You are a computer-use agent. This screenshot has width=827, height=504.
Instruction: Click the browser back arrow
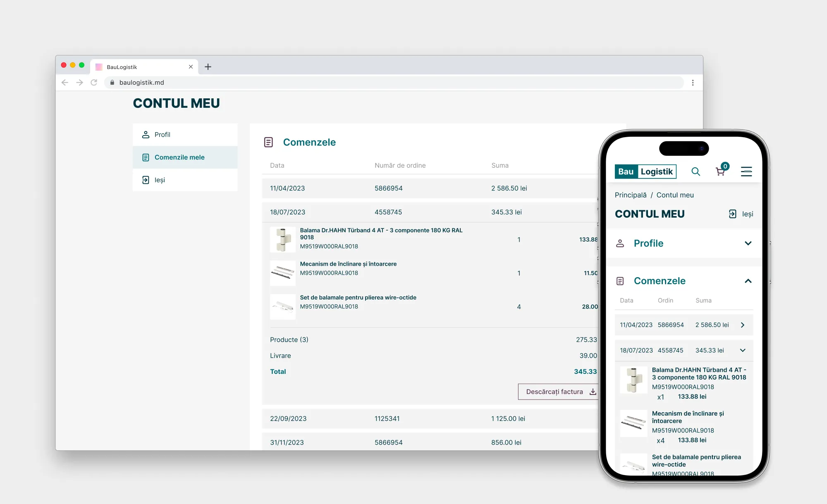pos(65,83)
